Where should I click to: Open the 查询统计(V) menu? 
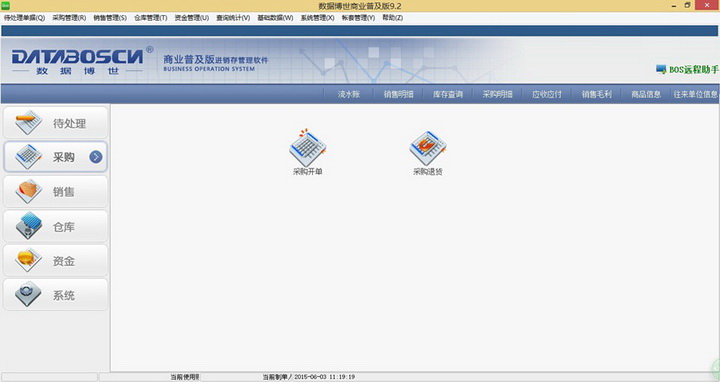(233, 18)
